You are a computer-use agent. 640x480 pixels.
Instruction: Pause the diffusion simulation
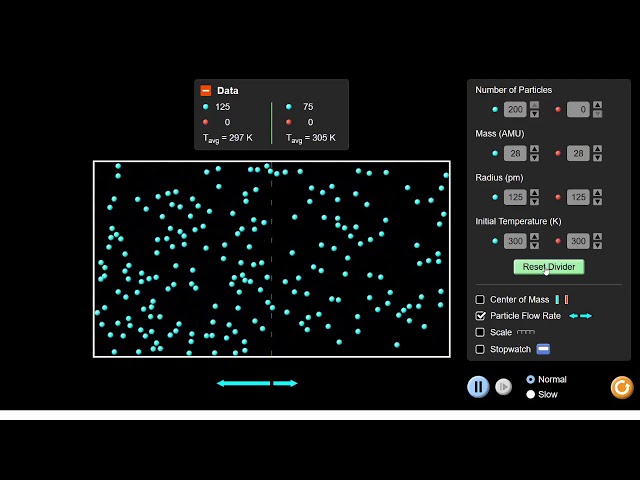(478, 386)
